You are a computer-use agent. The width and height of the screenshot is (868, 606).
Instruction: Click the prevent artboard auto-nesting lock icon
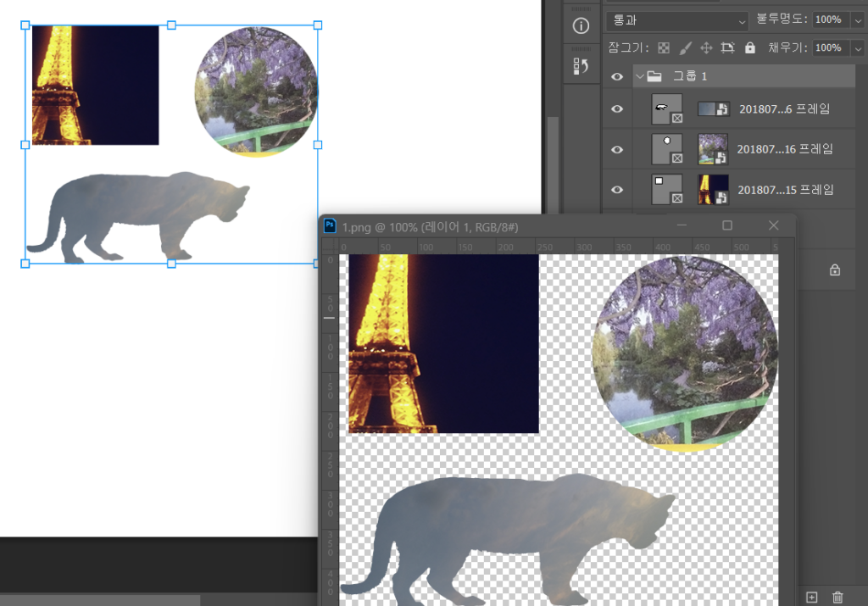point(727,48)
